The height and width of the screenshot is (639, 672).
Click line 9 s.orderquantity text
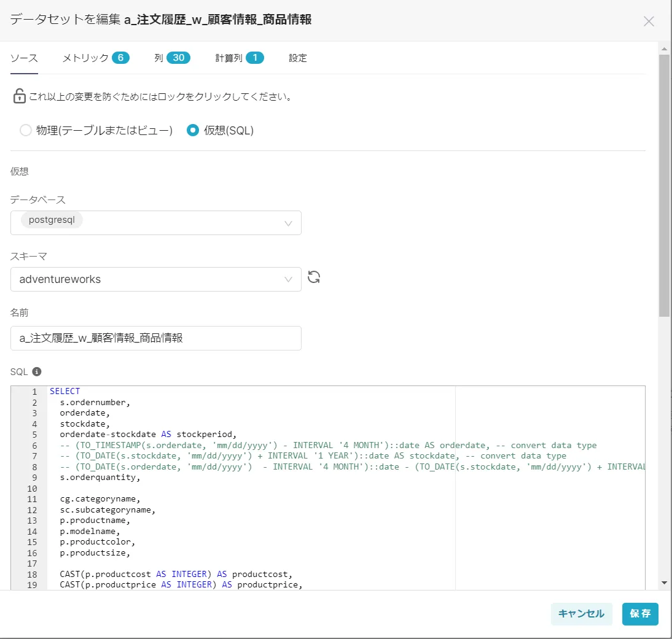pos(100,478)
